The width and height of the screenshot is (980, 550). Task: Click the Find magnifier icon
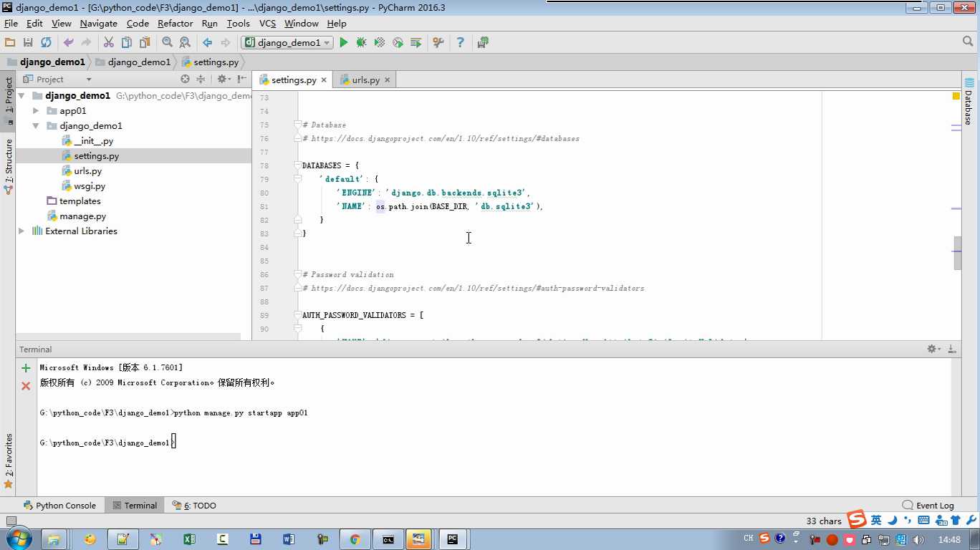(x=167, y=43)
